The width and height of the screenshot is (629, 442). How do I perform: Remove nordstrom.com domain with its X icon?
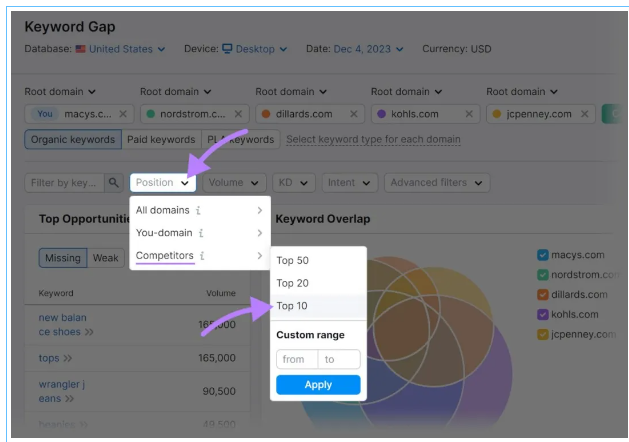(238, 114)
